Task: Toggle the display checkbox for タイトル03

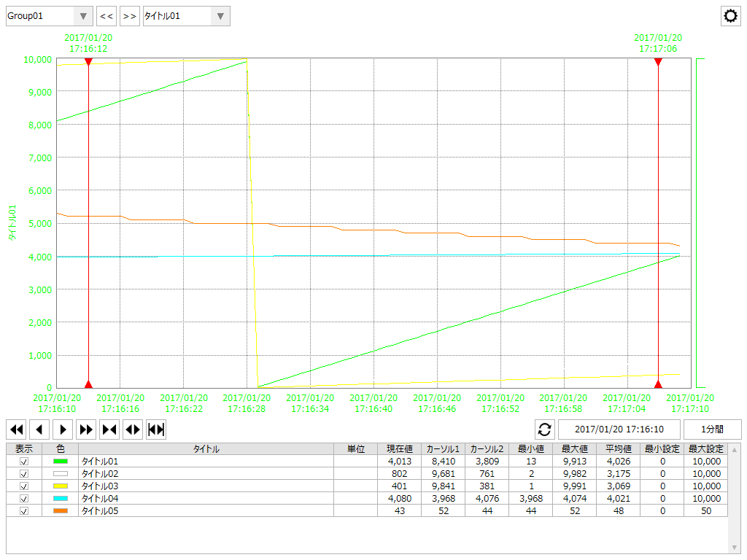Action: (24, 486)
